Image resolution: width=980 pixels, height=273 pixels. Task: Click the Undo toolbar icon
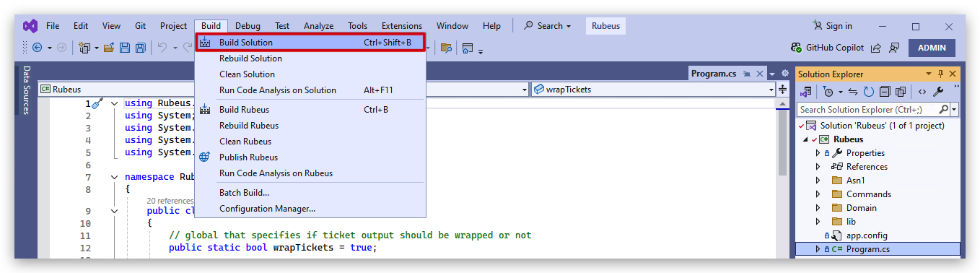tap(162, 48)
